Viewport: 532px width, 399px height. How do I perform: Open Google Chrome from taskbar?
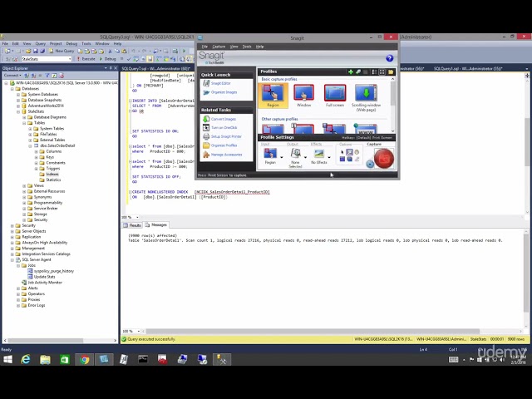[x=85, y=360]
